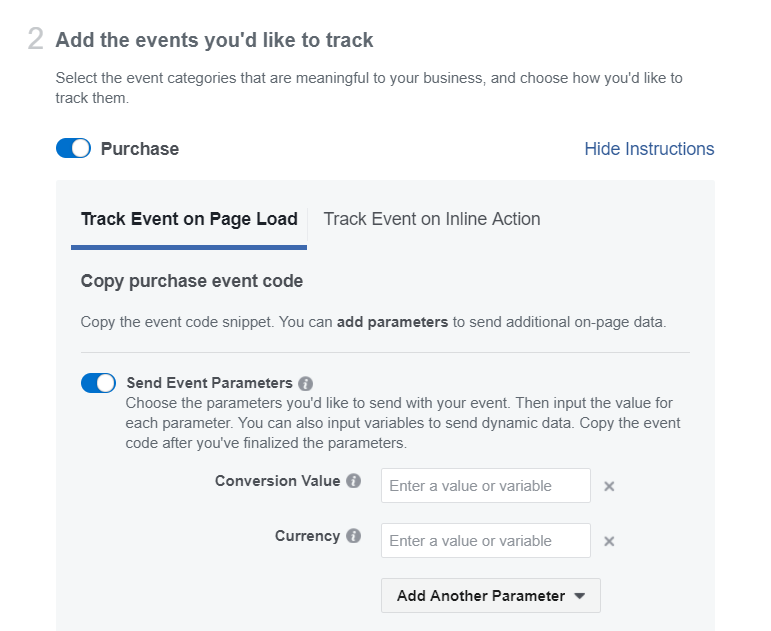771x631 pixels.
Task: Click info icon next to Send Event Parameters
Action: [305, 383]
